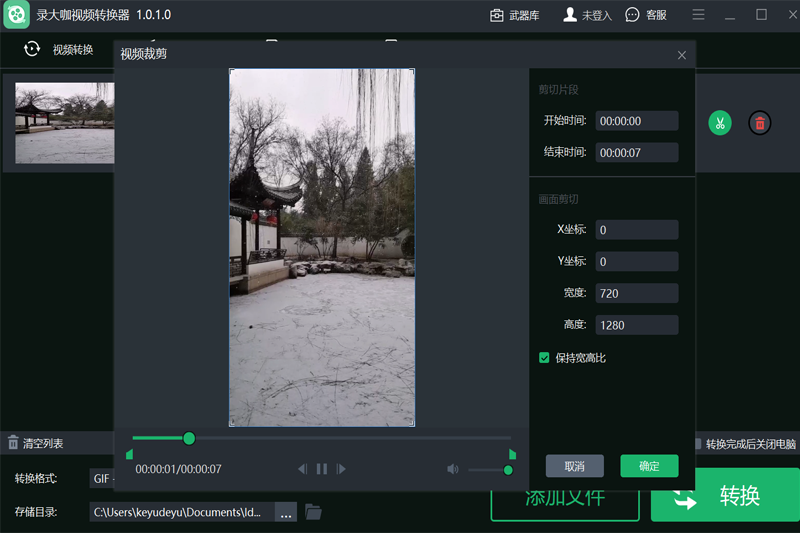Click the browse ... button for storage path

[286, 513]
